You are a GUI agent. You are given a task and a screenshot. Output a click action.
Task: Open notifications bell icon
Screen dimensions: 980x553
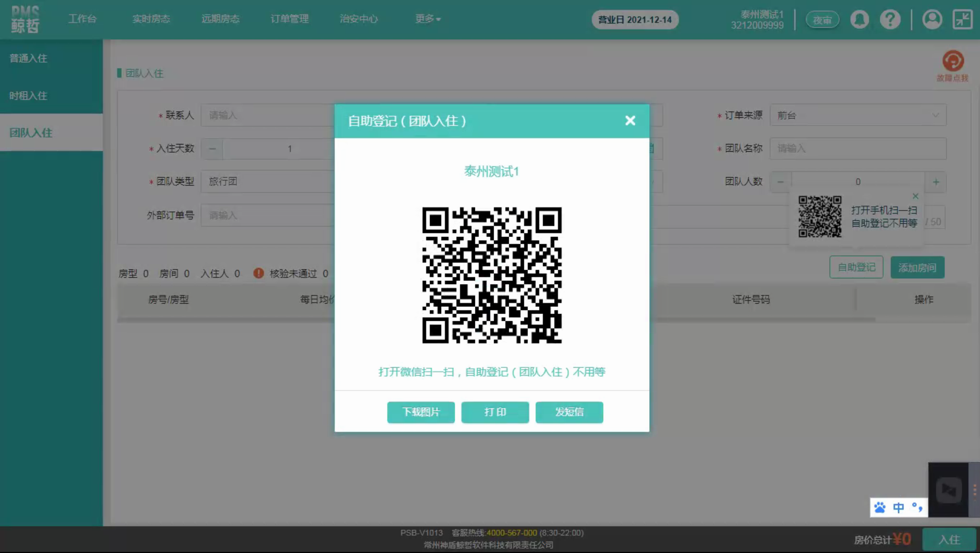point(859,19)
